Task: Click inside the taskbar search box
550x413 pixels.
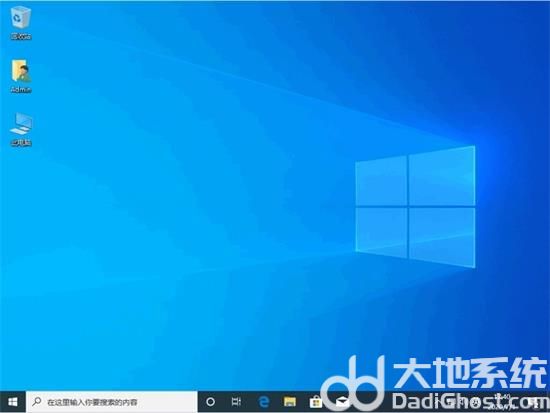Action: tap(112, 402)
